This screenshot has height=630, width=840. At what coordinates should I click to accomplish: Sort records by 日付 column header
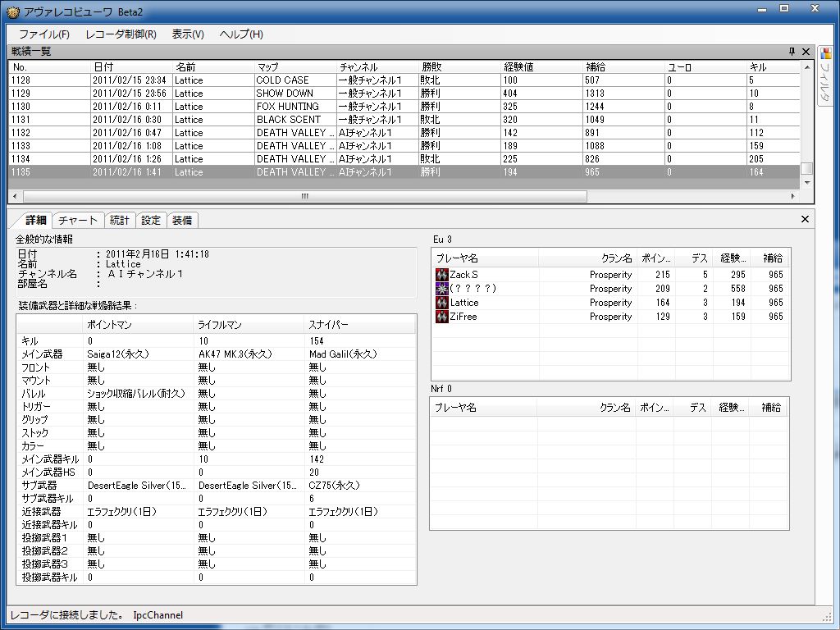[x=132, y=67]
